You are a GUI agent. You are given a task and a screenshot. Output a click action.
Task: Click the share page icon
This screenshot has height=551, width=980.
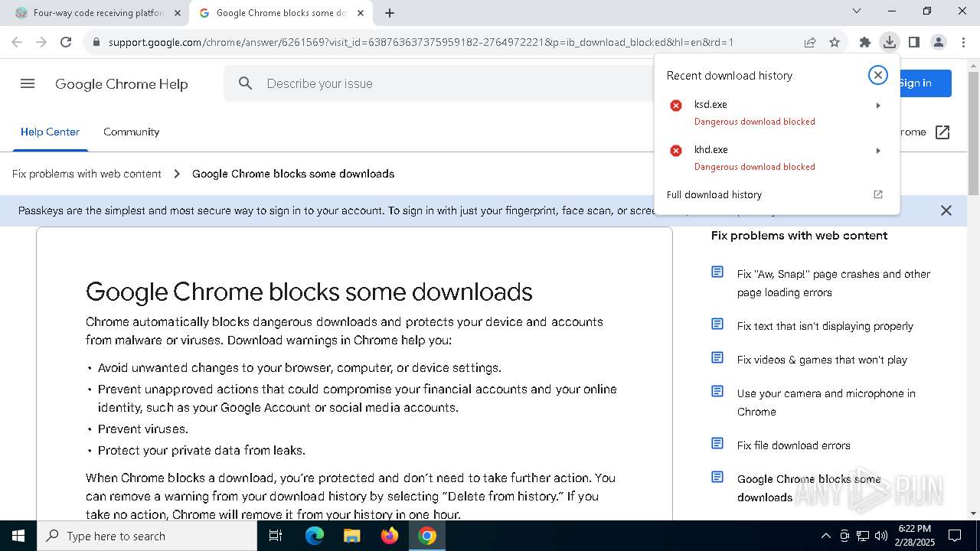[x=810, y=42]
